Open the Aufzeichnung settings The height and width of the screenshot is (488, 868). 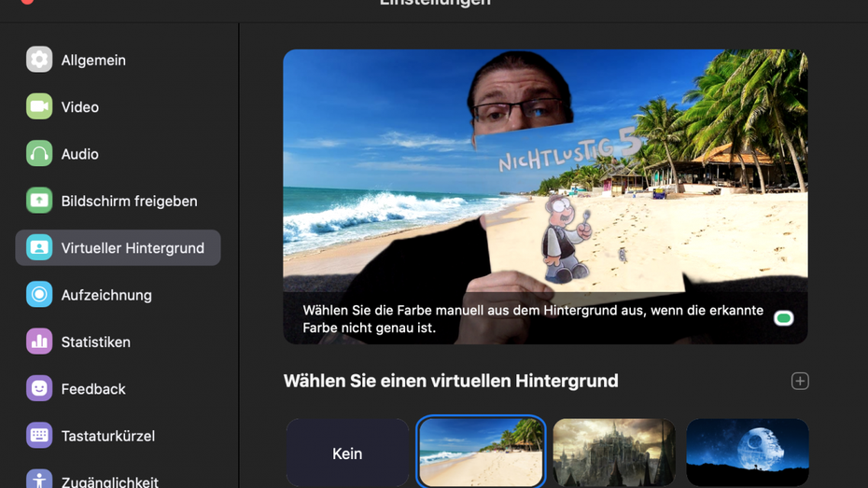pos(118,295)
